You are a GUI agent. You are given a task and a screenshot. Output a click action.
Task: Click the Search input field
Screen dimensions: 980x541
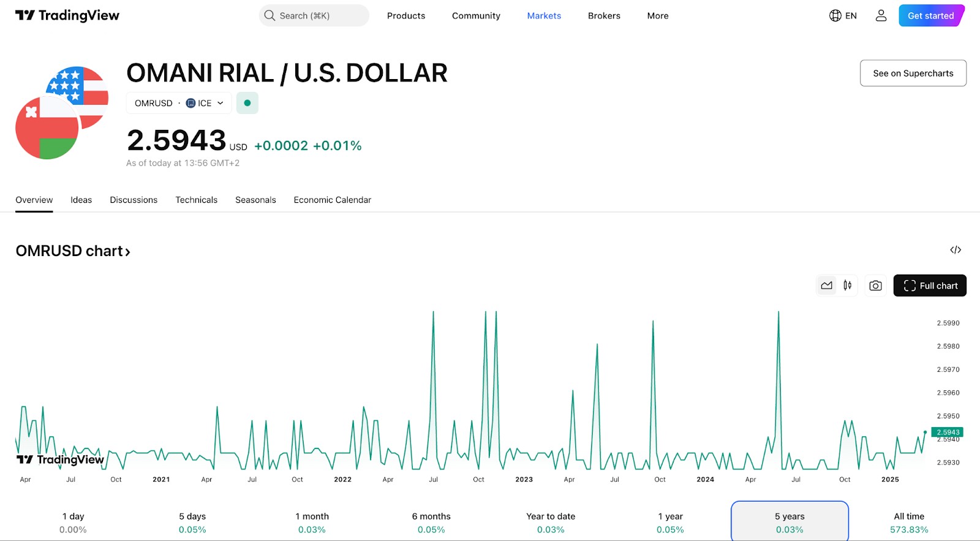pos(314,15)
